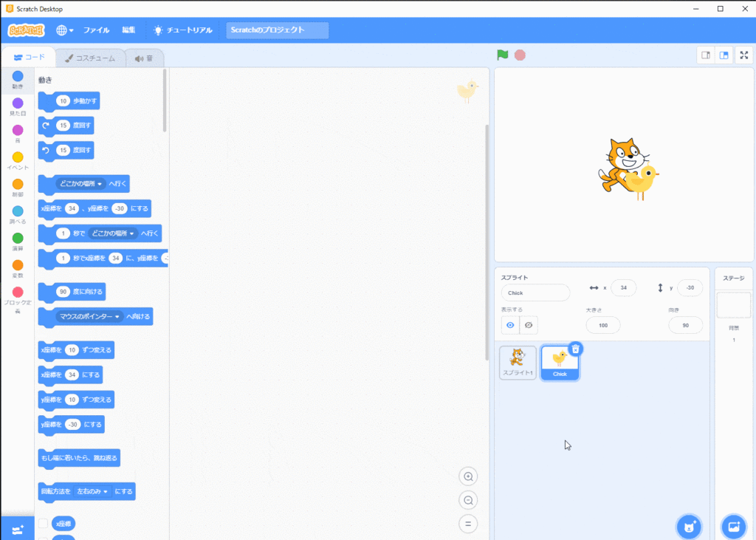Reset workspace zoom to default
Screen dimensions: 756x540
click(x=468, y=524)
